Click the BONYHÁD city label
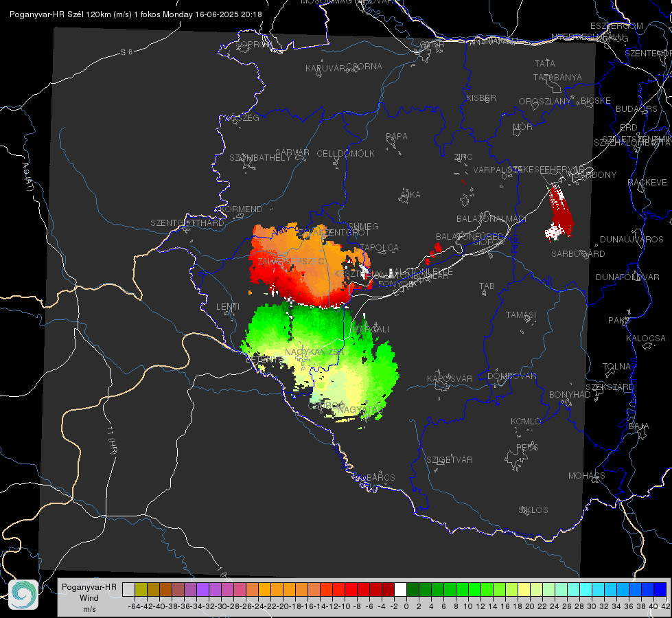This screenshot has width=672, height=618. click(570, 395)
